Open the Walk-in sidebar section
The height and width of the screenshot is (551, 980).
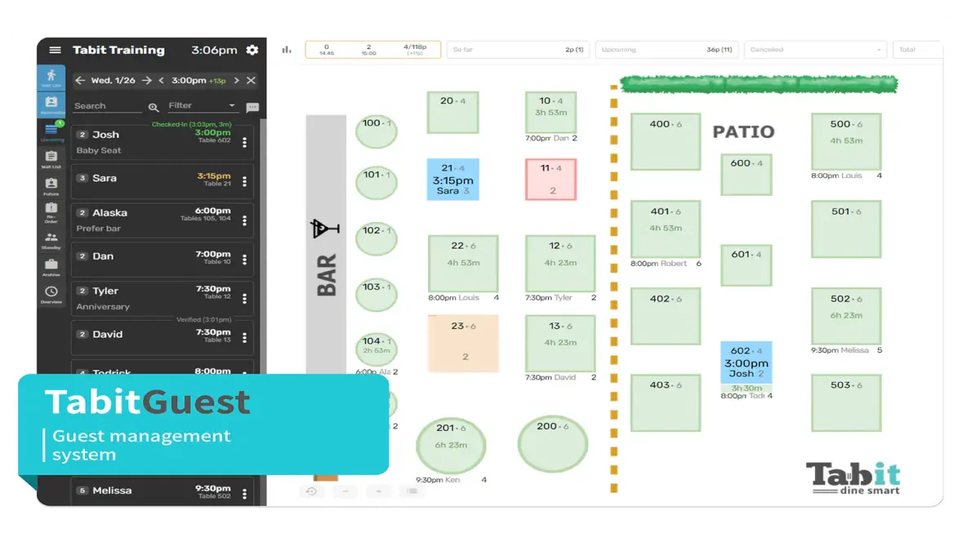tap(51, 77)
